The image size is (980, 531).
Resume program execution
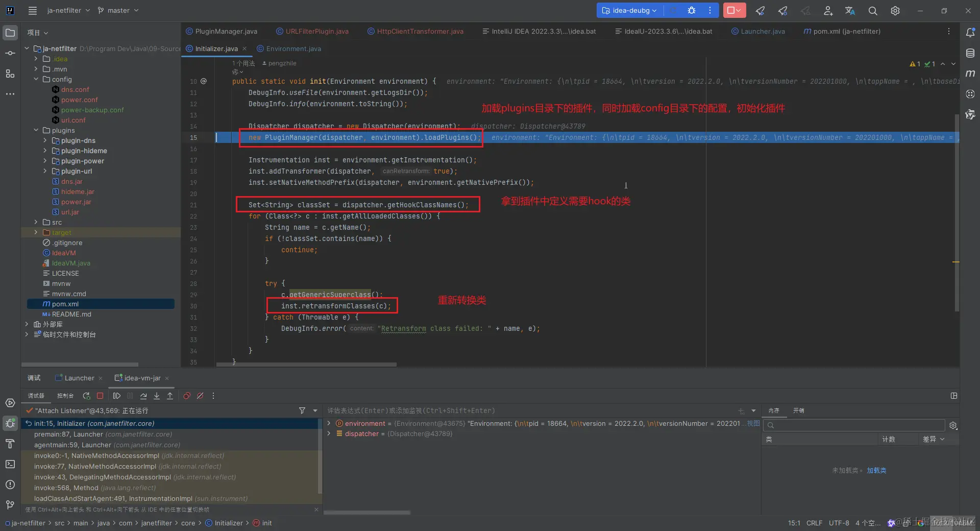pyautogui.click(x=117, y=396)
